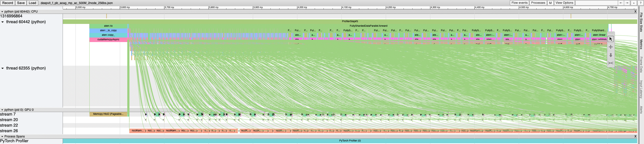Viewport: 644px width, 144px height.
Task: Select the aten::_to_copy slice
Action: (108, 30)
